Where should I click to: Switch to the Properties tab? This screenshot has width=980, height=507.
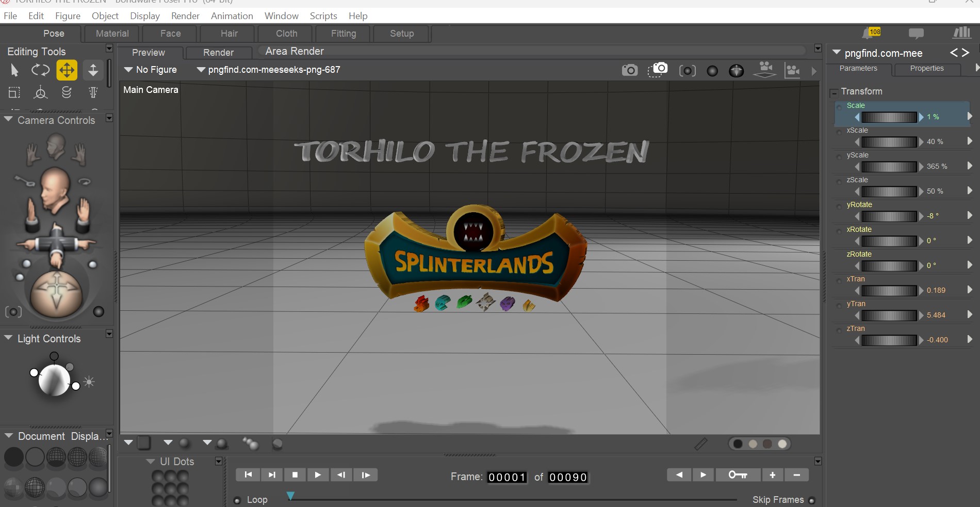927,69
